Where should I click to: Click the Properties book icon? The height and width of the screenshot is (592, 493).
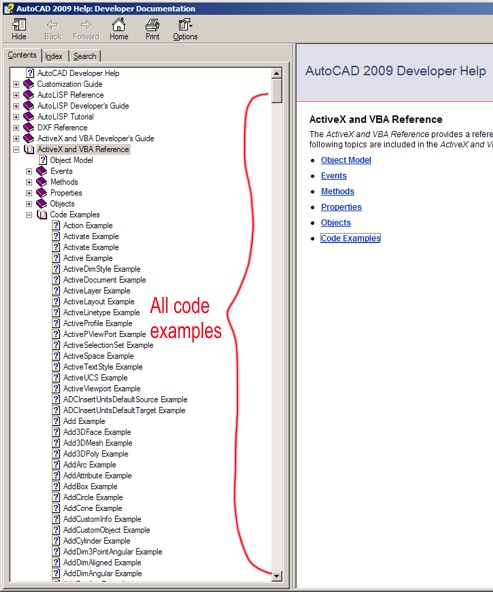pos(42,193)
